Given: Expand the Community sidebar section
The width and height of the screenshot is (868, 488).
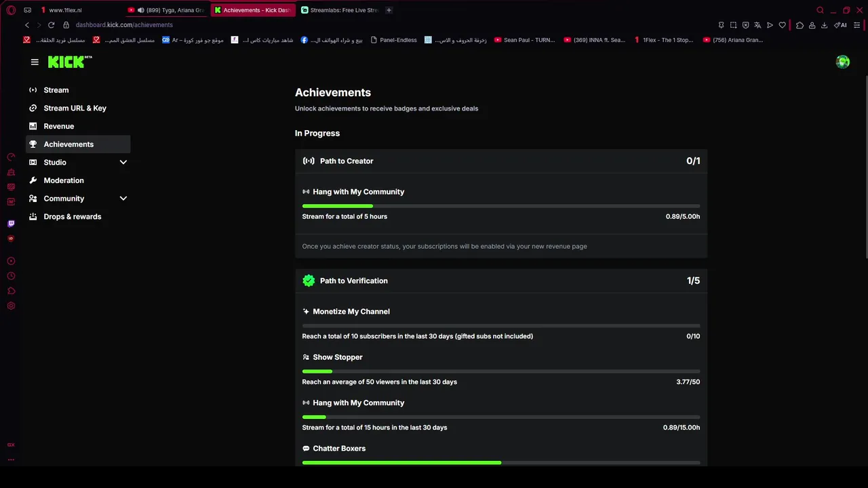Looking at the screenshot, I should click(123, 199).
